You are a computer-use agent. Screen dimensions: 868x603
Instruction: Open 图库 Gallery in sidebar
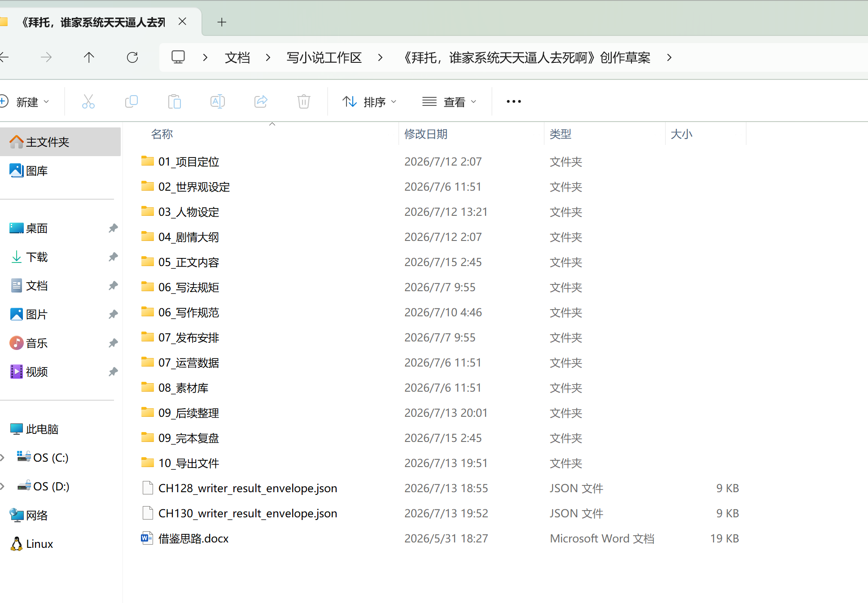pos(60,170)
